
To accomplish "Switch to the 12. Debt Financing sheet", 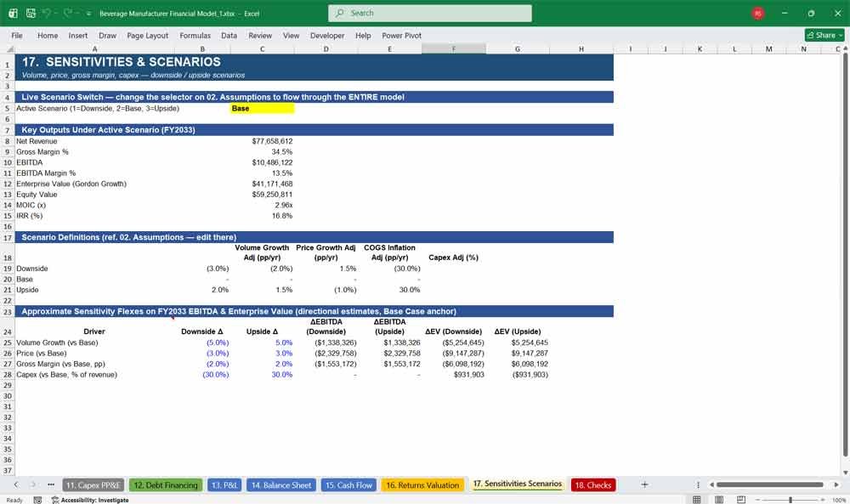I will 166,485.
